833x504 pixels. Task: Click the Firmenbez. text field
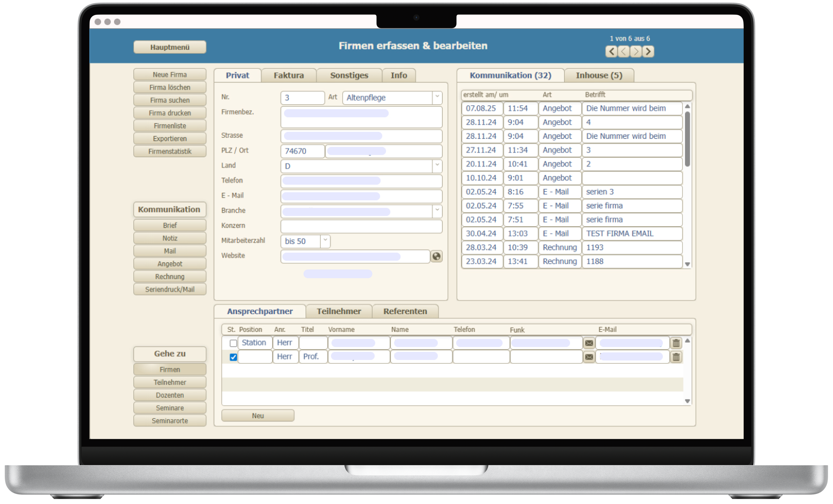pyautogui.click(x=361, y=117)
